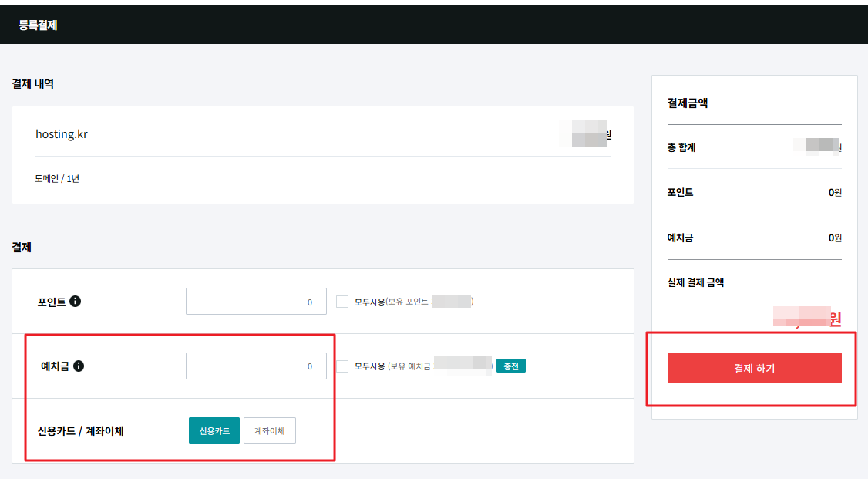Click the 실제 결제 금액 label

[x=695, y=282]
